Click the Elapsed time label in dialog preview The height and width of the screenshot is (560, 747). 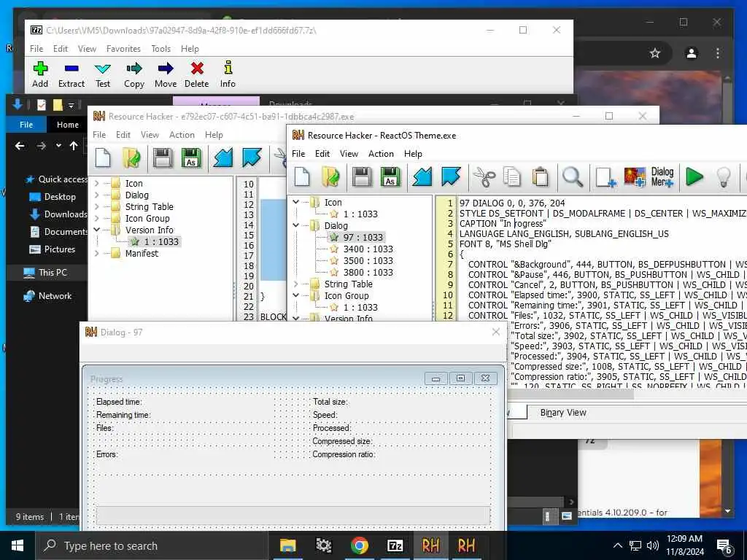pos(119,402)
